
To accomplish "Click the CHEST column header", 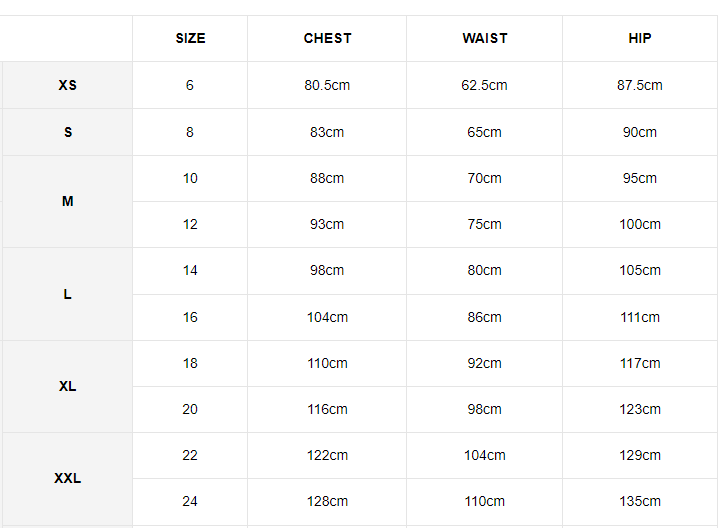I will (x=327, y=38).
